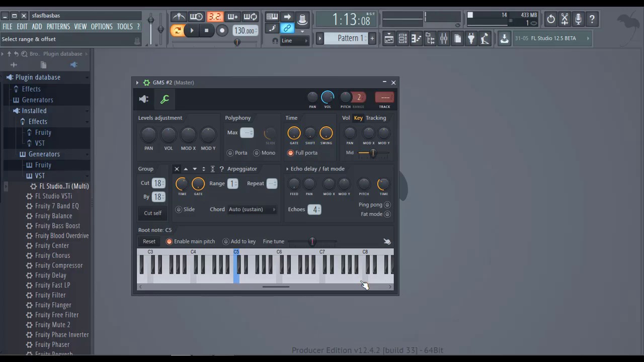Image resolution: width=644 pixels, height=362 pixels.
Task: Click the record button in transport
Action: 222,31
